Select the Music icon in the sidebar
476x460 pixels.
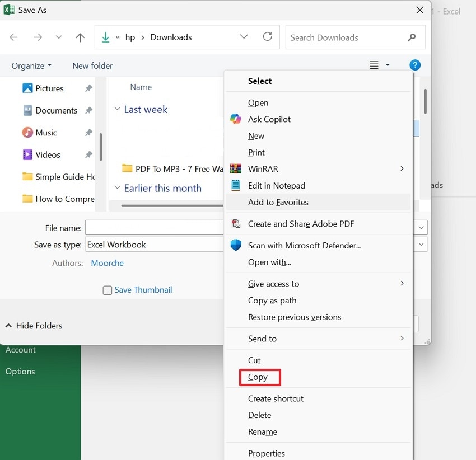28,132
